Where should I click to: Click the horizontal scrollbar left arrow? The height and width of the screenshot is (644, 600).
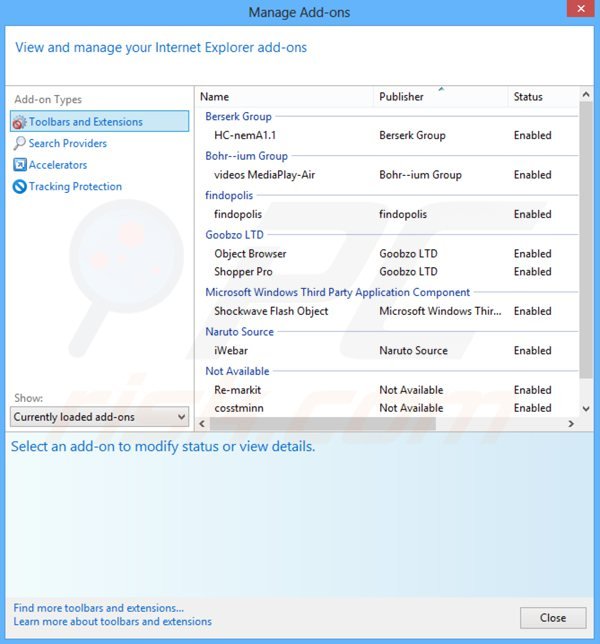coord(202,424)
